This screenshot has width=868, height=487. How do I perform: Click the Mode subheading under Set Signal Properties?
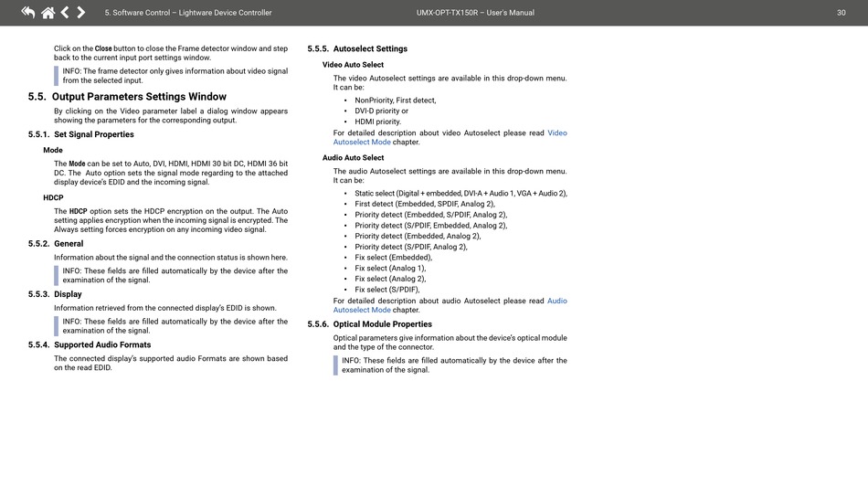[x=53, y=150]
